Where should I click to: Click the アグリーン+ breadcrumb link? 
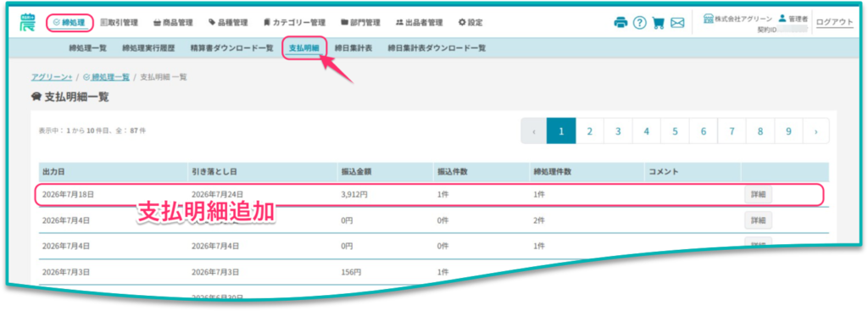[52, 77]
